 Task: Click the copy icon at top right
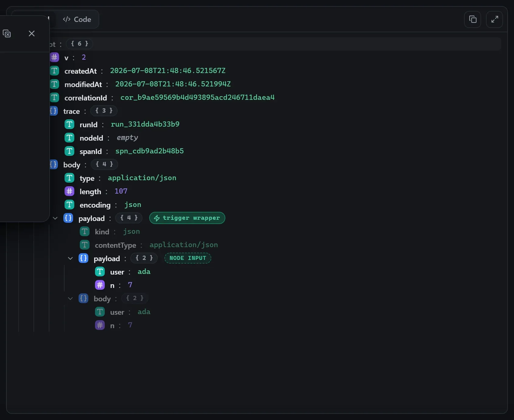click(473, 19)
